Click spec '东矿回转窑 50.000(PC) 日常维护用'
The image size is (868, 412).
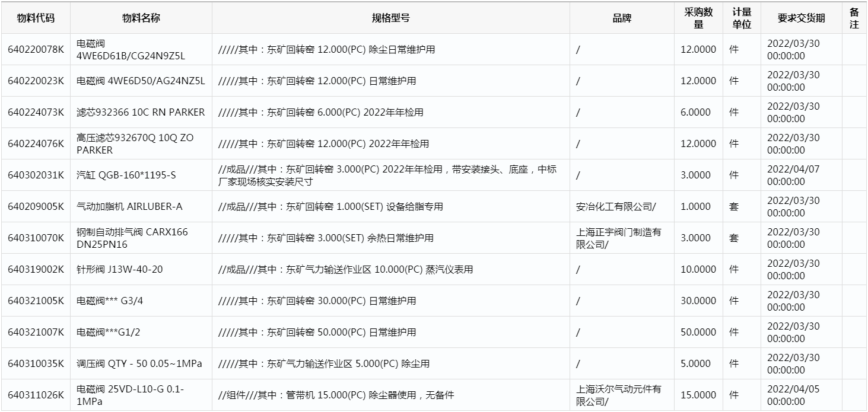point(317,333)
